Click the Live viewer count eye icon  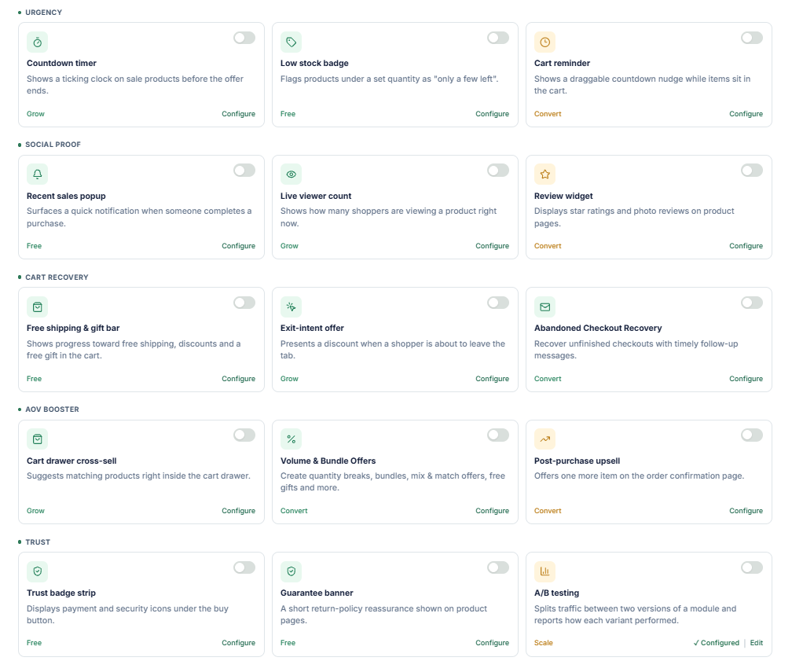click(291, 174)
